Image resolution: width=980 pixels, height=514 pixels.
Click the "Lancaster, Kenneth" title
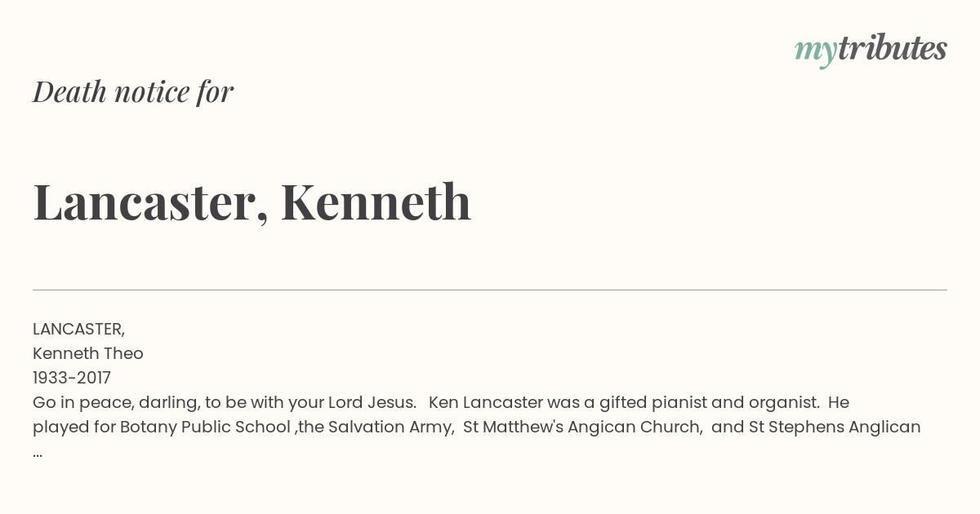pos(252,202)
